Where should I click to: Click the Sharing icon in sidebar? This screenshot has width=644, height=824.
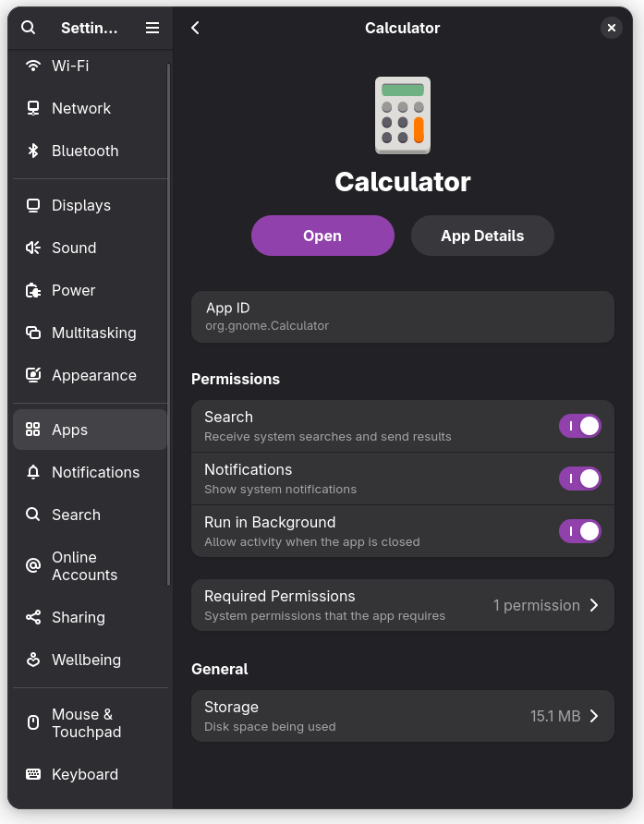(x=33, y=617)
